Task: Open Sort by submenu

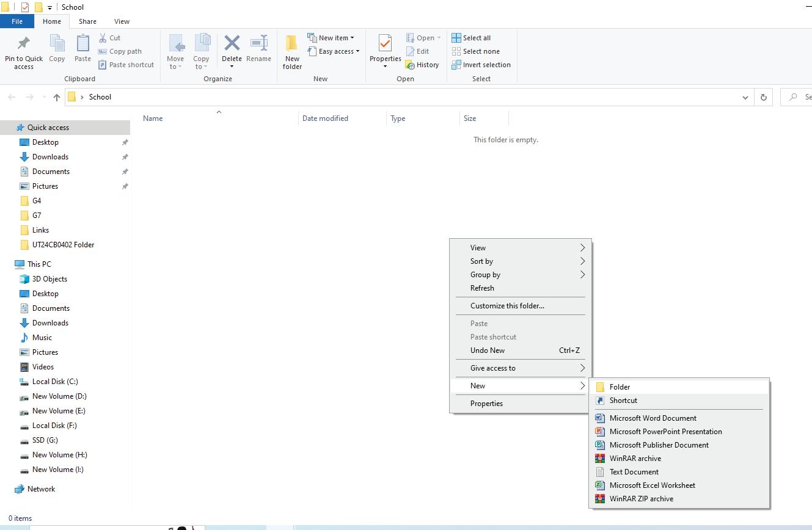Action: [521, 261]
